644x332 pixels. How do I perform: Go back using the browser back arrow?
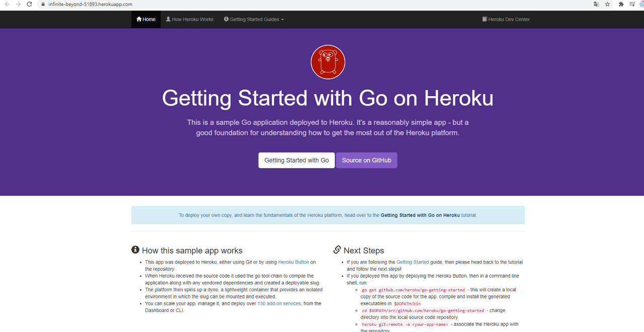pyautogui.click(x=7, y=4)
